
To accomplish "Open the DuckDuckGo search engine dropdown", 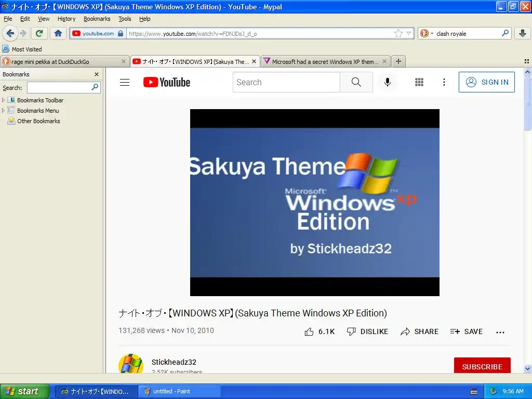I will tap(427, 33).
